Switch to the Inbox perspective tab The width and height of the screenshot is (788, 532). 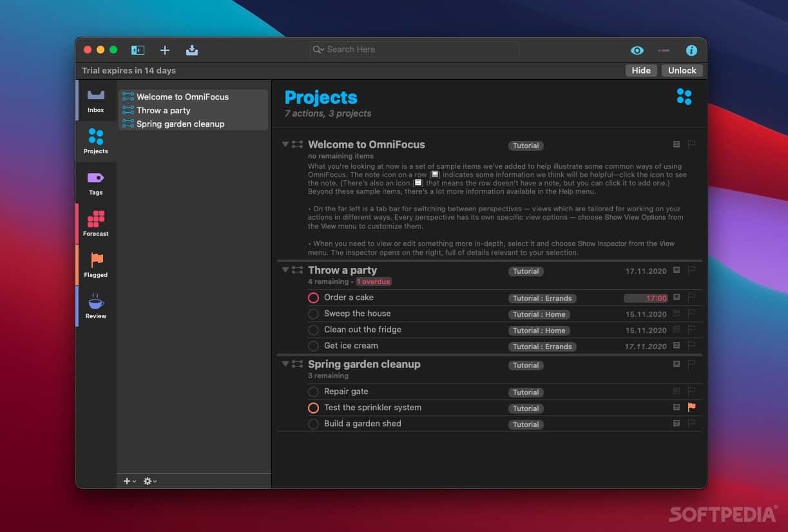point(96,100)
